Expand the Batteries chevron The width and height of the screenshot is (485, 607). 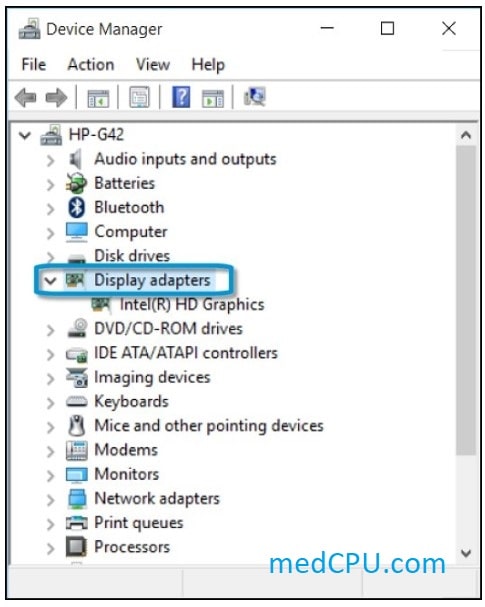50,185
